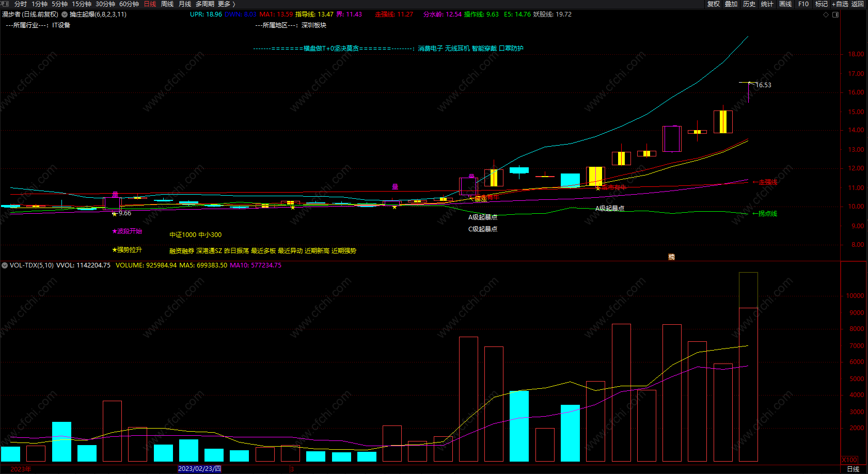Click the diamond icon above the price axis

tap(826, 14)
